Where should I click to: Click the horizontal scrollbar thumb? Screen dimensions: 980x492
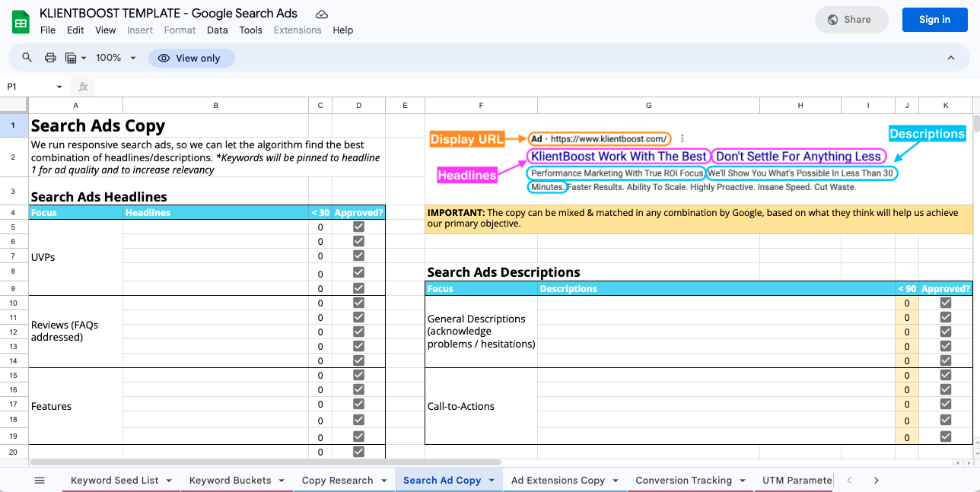266,462
